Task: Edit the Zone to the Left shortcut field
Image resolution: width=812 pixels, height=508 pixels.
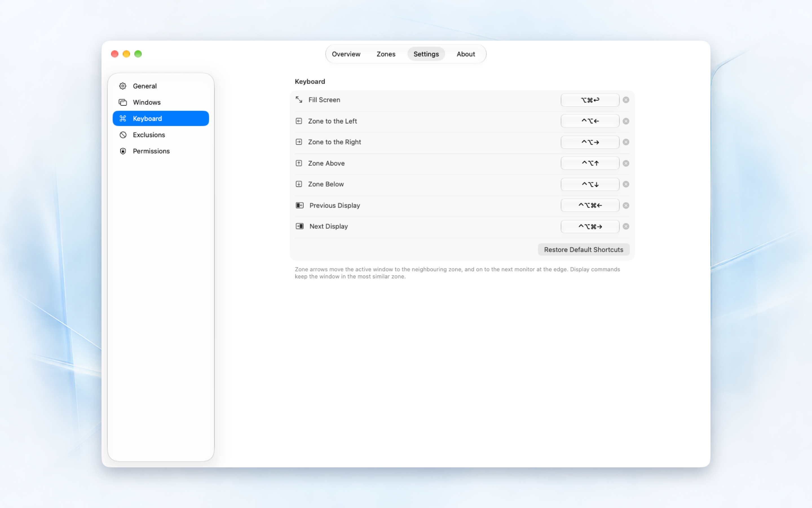Action: (x=590, y=121)
